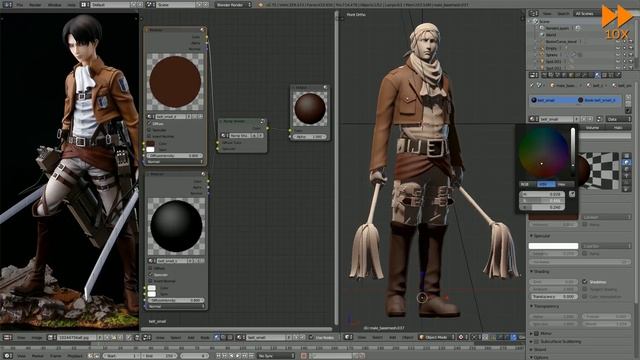
Task: Set material preview to cube
Action: click(x=627, y=169)
